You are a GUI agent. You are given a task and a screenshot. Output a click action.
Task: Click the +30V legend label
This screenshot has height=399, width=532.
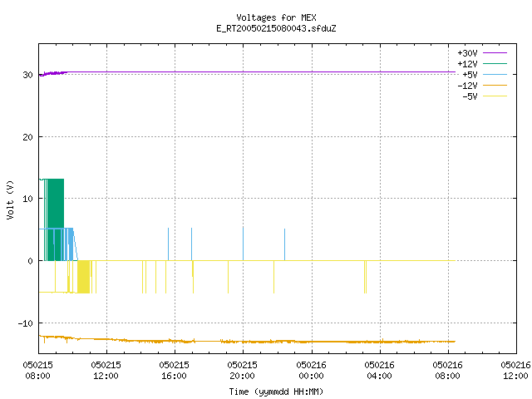coord(467,53)
